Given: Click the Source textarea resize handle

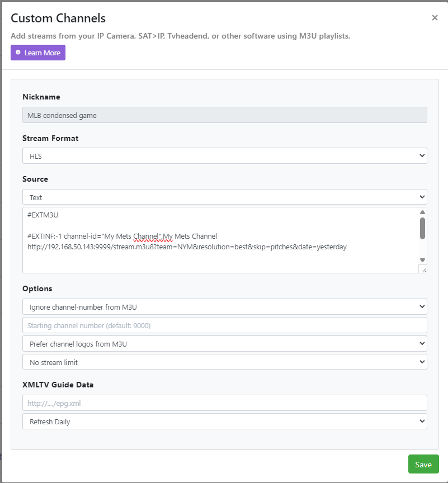Looking at the screenshot, I should [x=423, y=269].
